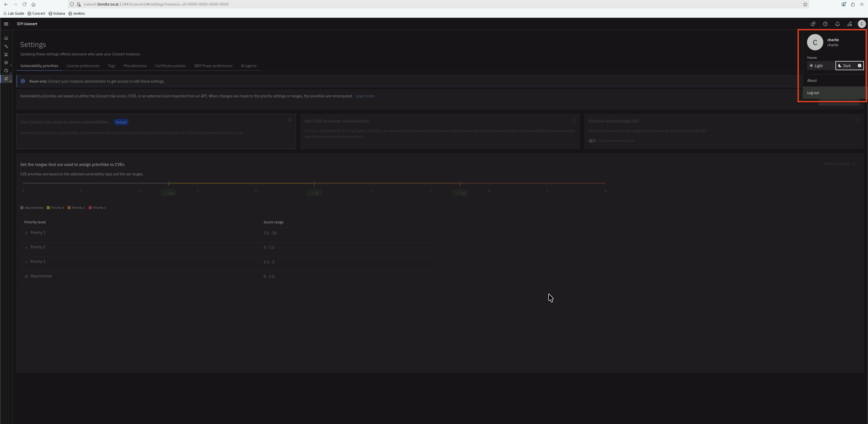
Task: Open the Learn more link
Action: click(x=365, y=96)
